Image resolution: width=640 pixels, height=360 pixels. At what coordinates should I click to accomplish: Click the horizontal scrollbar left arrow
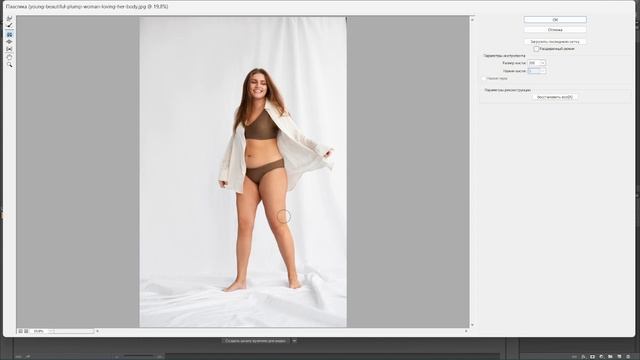coord(97,331)
